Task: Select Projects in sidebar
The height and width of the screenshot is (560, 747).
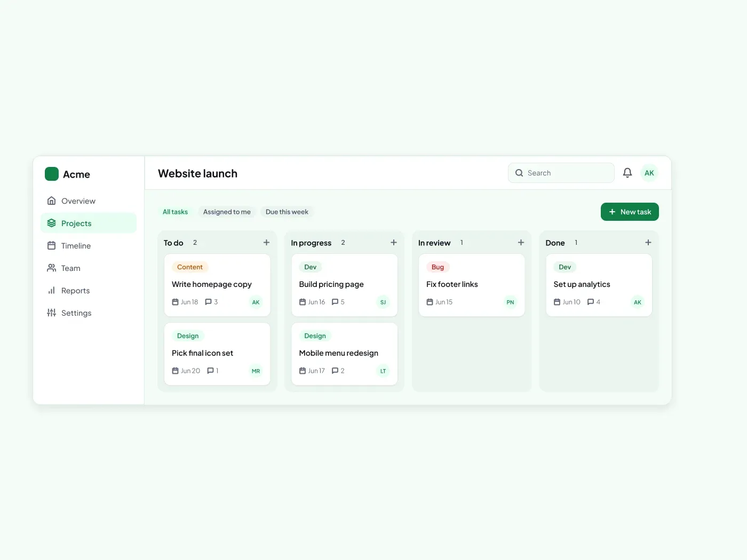Action: (89, 223)
